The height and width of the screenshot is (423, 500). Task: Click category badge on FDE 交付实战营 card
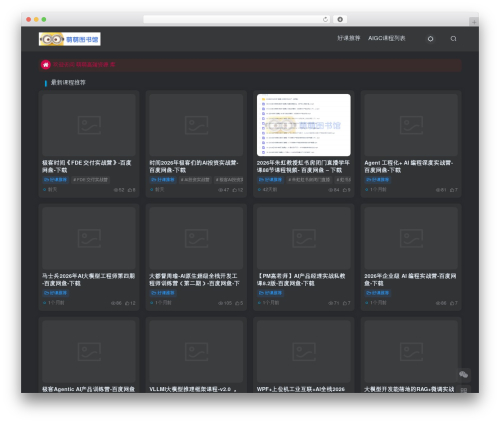[55, 180]
